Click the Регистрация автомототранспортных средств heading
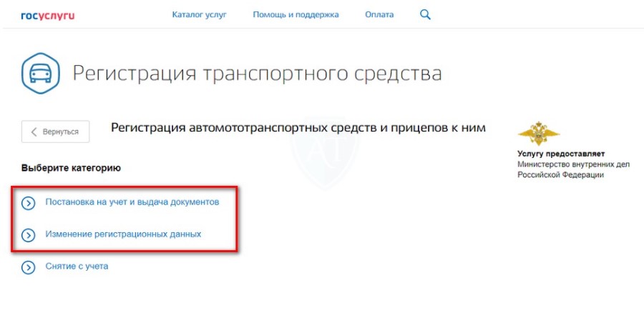The height and width of the screenshot is (318, 644). tap(298, 128)
